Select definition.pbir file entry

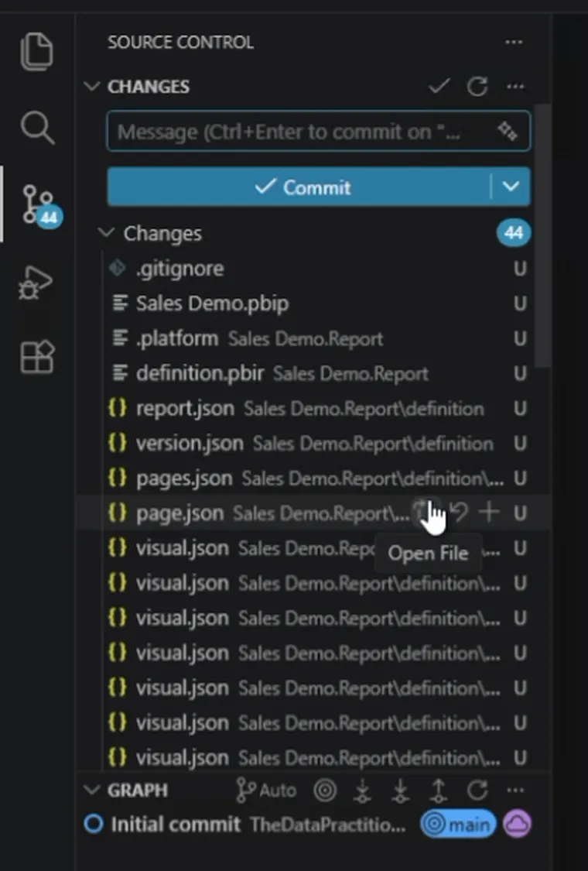(314, 374)
